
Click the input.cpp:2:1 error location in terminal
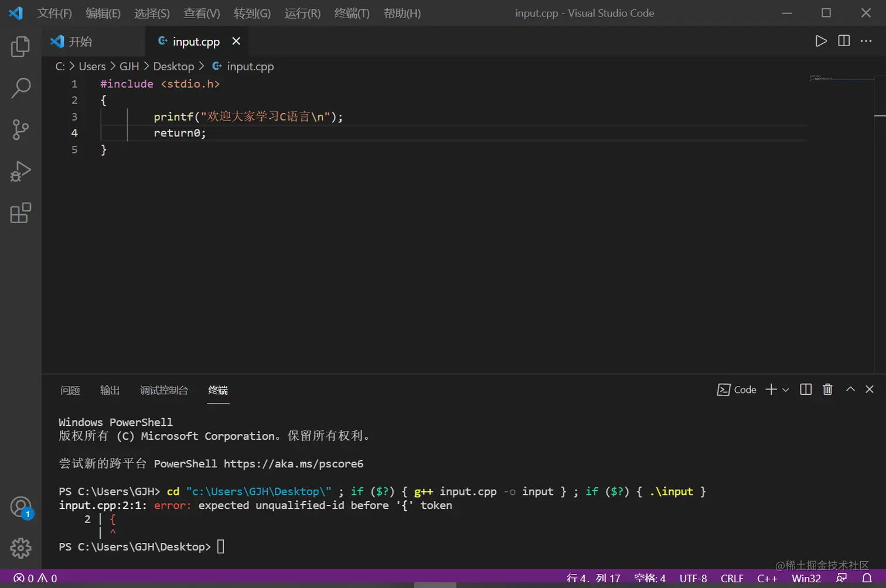(103, 505)
